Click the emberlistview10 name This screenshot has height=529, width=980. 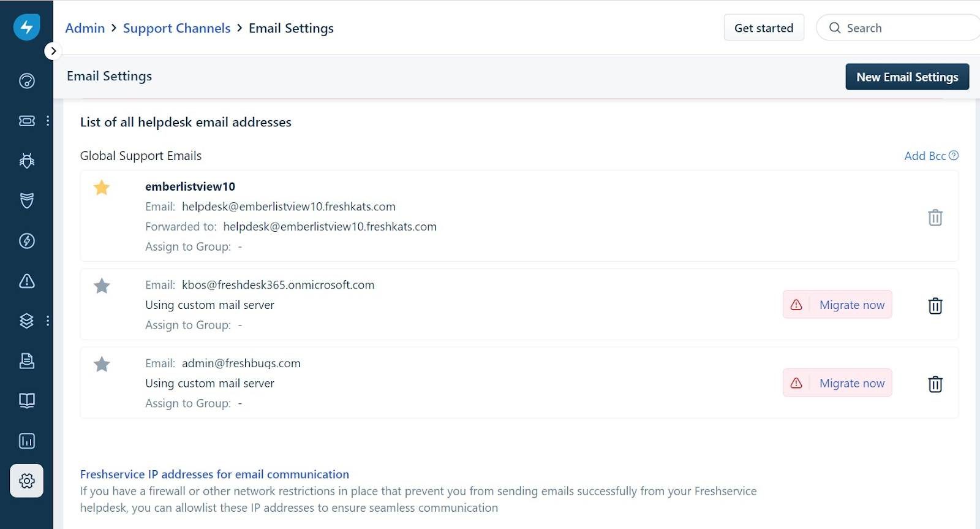(x=190, y=186)
